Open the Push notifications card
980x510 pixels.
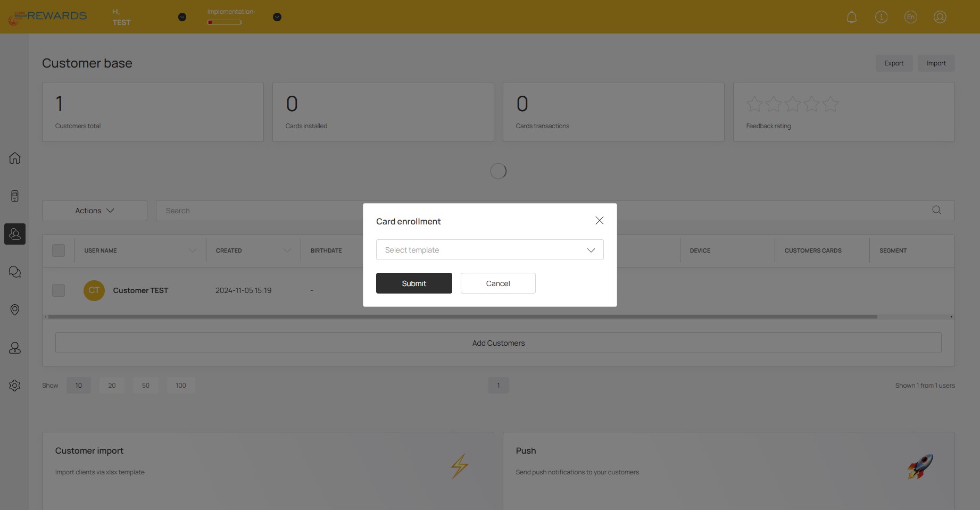pos(729,471)
